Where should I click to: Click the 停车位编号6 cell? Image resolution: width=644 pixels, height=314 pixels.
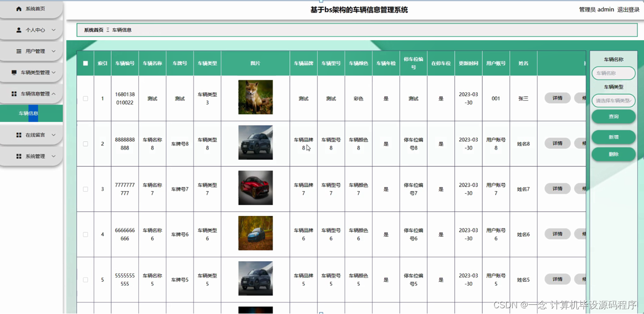pos(414,235)
